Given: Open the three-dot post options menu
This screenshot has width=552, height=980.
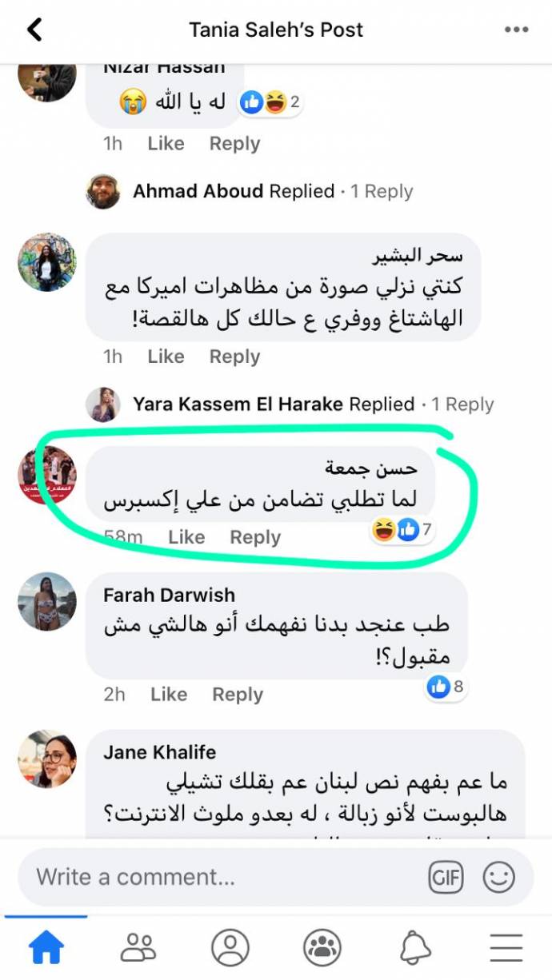Looking at the screenshot, I should coord(517,30).
